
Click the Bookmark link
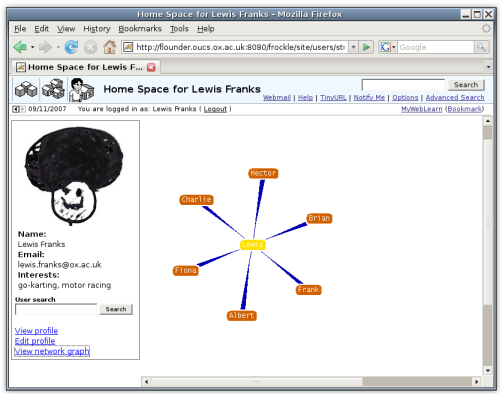tap(464, 109)
